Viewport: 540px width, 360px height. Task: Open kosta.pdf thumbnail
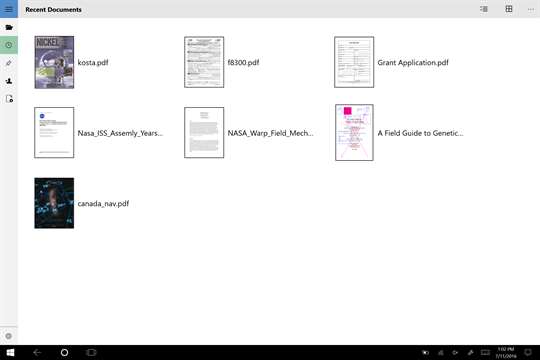pos(54,62)
